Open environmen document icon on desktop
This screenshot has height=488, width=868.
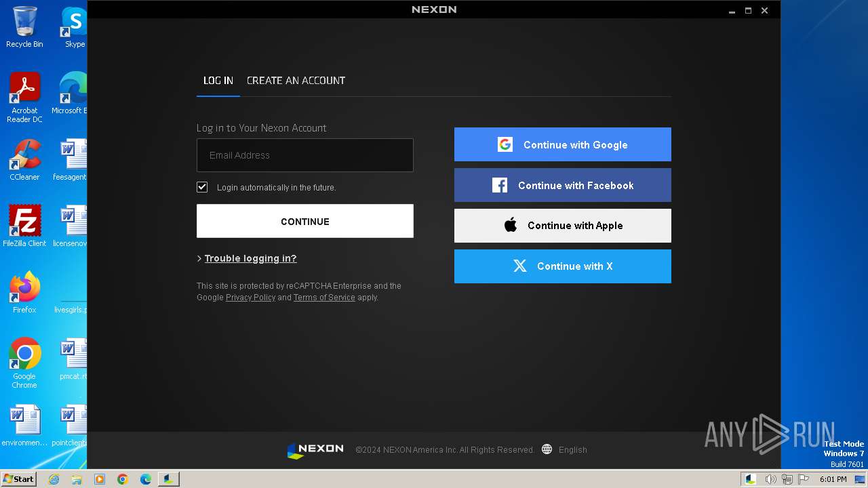click(x=24, y=426)
